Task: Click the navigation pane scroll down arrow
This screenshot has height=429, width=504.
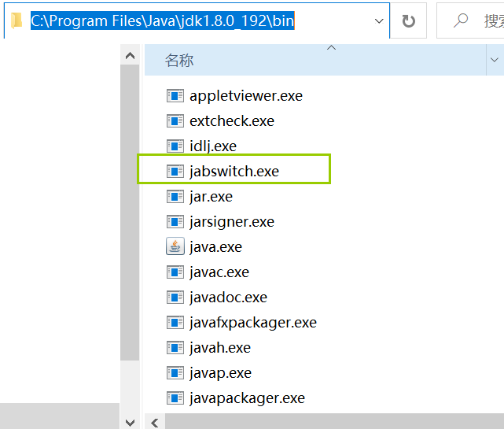Action: (x=130, y=423)
